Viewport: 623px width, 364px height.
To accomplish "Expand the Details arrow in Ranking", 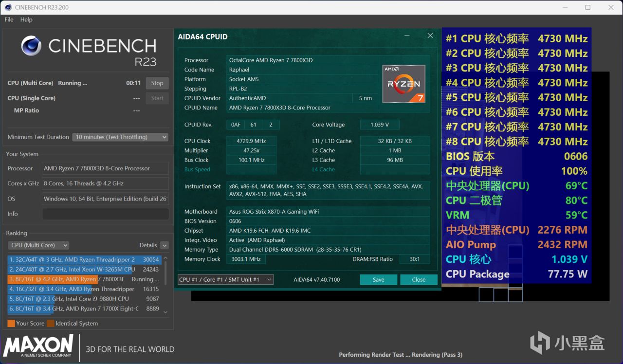I will (165, 246).
